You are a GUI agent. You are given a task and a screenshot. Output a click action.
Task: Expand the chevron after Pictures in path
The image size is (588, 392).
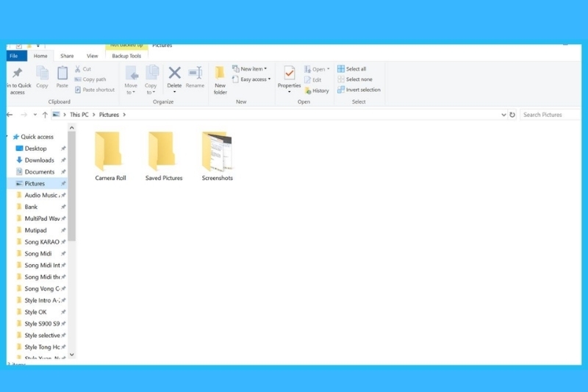(x=124, y=115)
